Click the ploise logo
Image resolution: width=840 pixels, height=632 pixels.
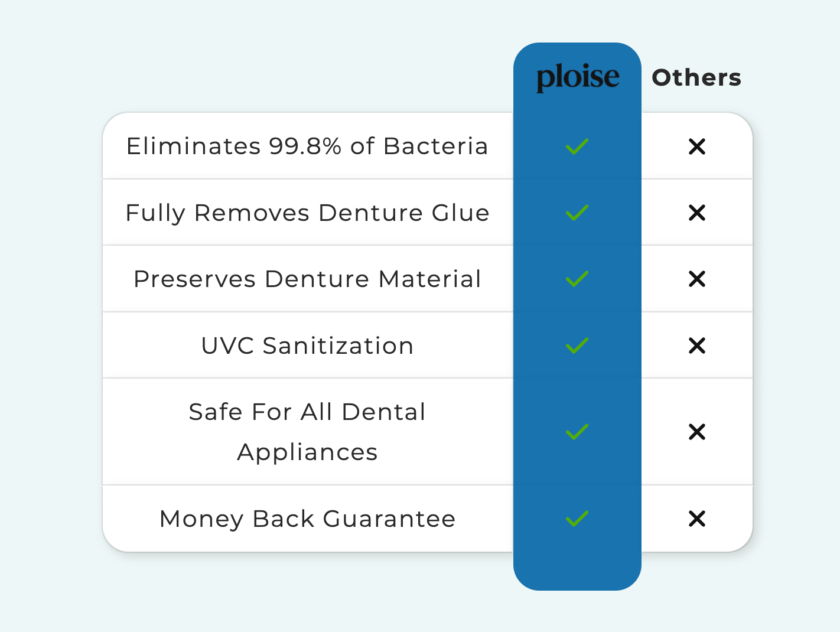point(577,77)
